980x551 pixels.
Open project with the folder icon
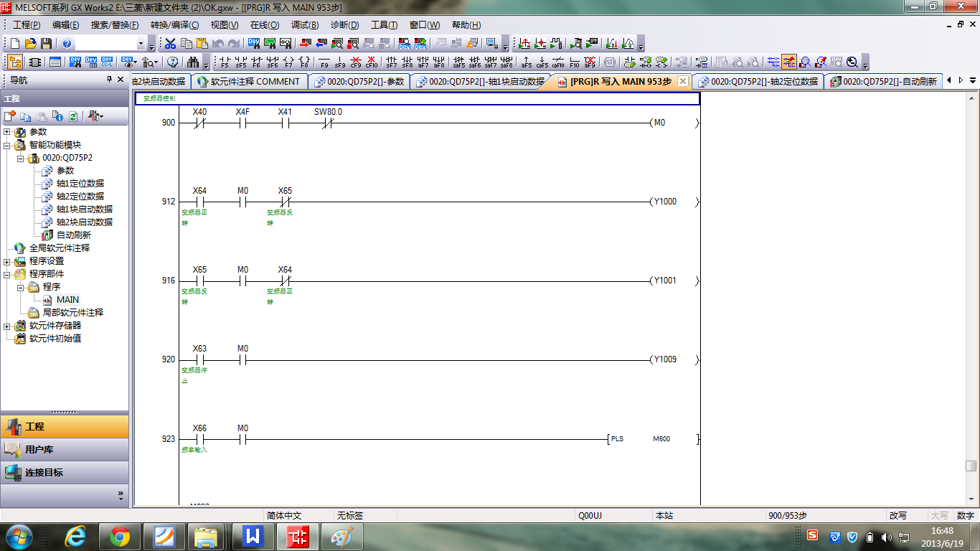click(x=31, y=44)
